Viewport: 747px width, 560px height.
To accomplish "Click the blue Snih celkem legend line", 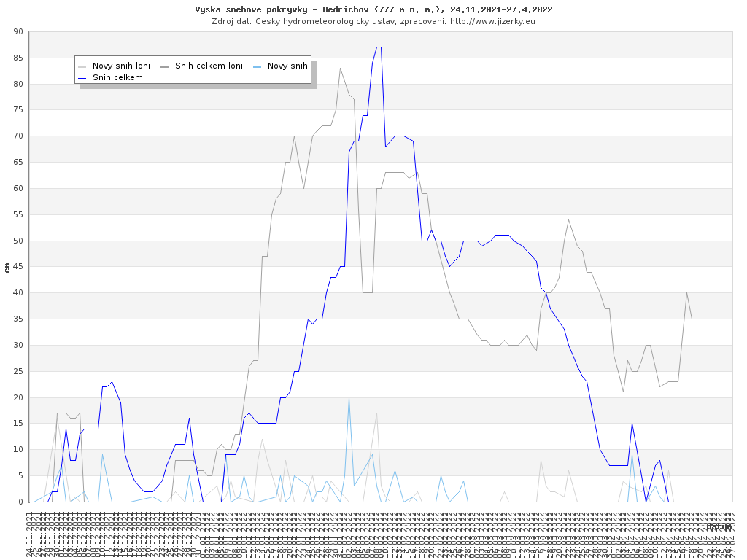I will point(82,77).
